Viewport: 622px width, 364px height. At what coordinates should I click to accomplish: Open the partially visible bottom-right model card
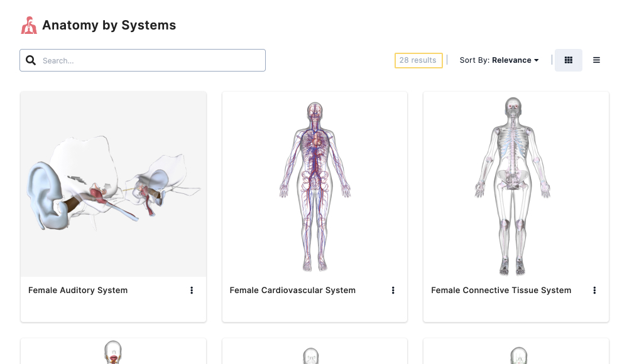[516, 351]
